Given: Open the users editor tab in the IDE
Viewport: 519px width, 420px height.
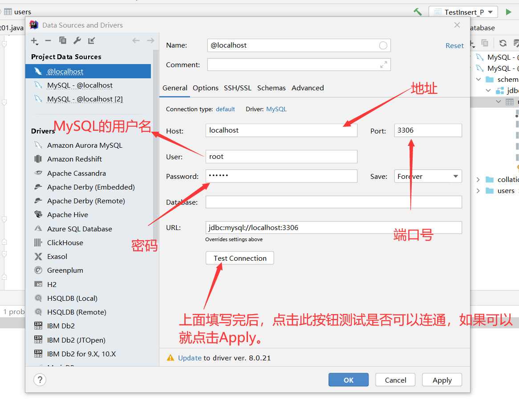Looking at the screenshot, I should click(18, 12).
